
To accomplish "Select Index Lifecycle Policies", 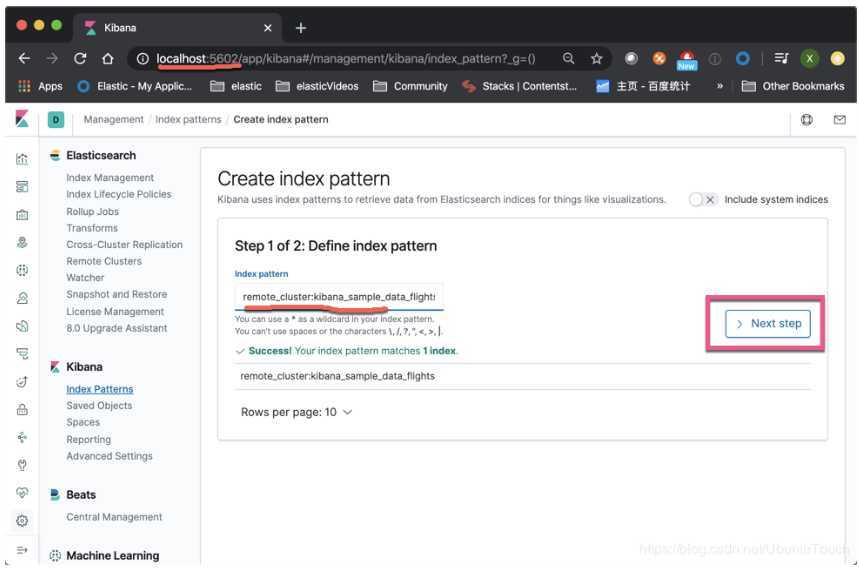I will pyautogui.click(x=119, y=194).
